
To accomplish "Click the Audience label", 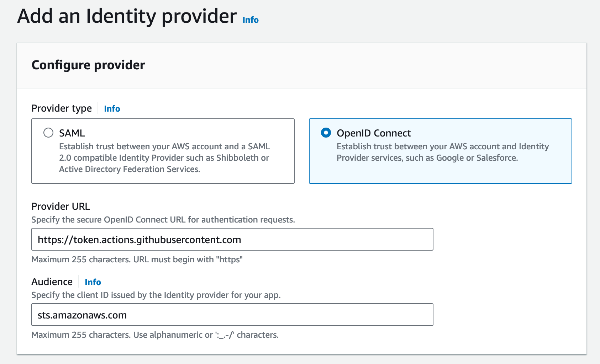I will [52, 282].
